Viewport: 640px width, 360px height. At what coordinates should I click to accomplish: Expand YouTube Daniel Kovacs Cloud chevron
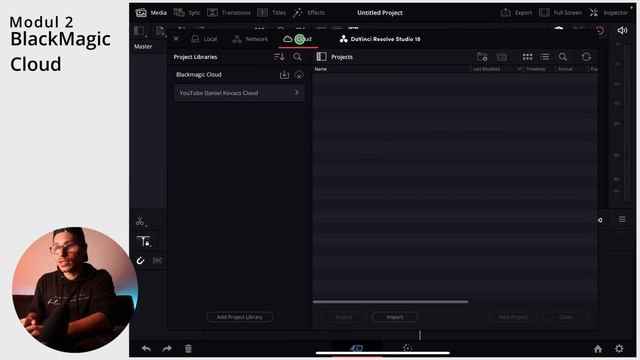pos(297,93)
